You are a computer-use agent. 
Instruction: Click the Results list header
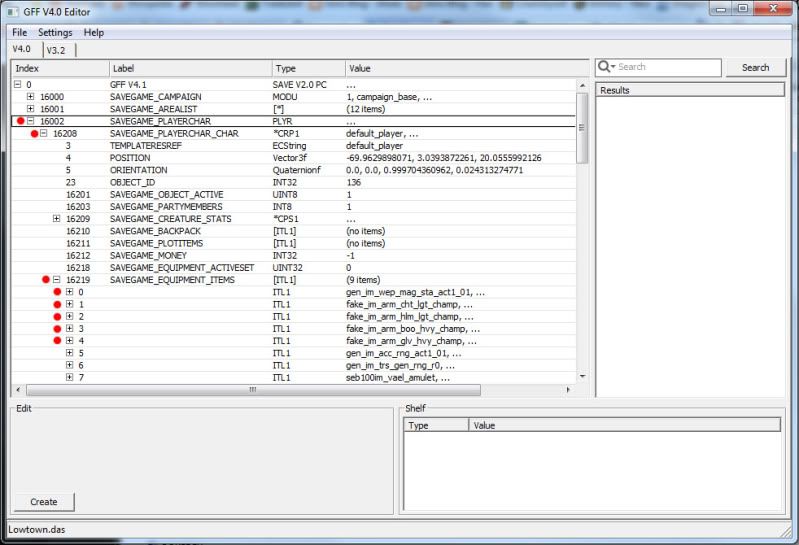tap(690, 90)
